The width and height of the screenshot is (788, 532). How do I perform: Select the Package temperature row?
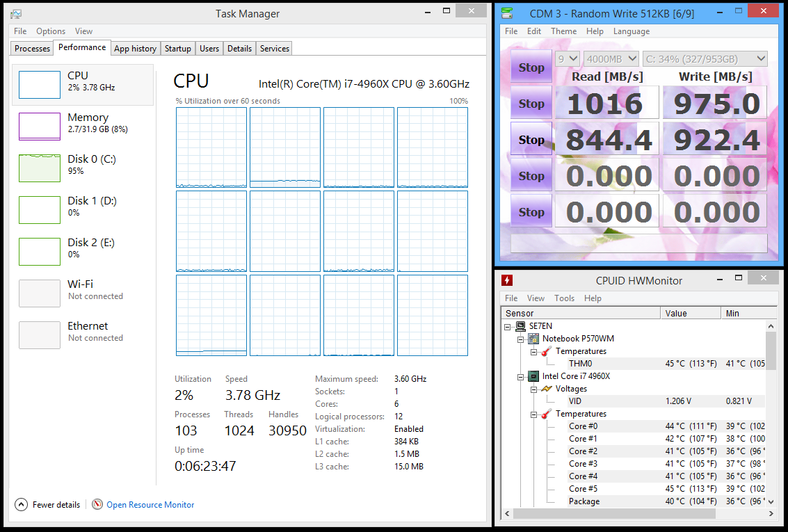tap(667, 501)
